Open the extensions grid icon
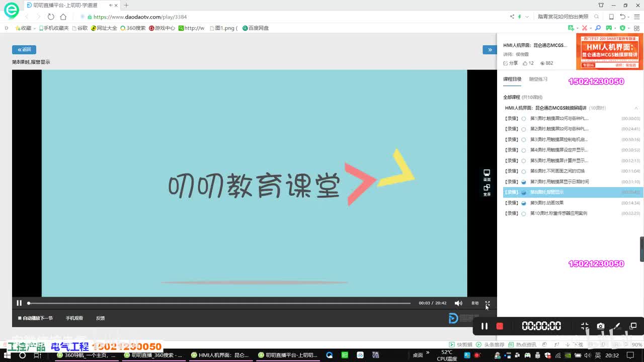644x362 pixels. coord(637,28)
